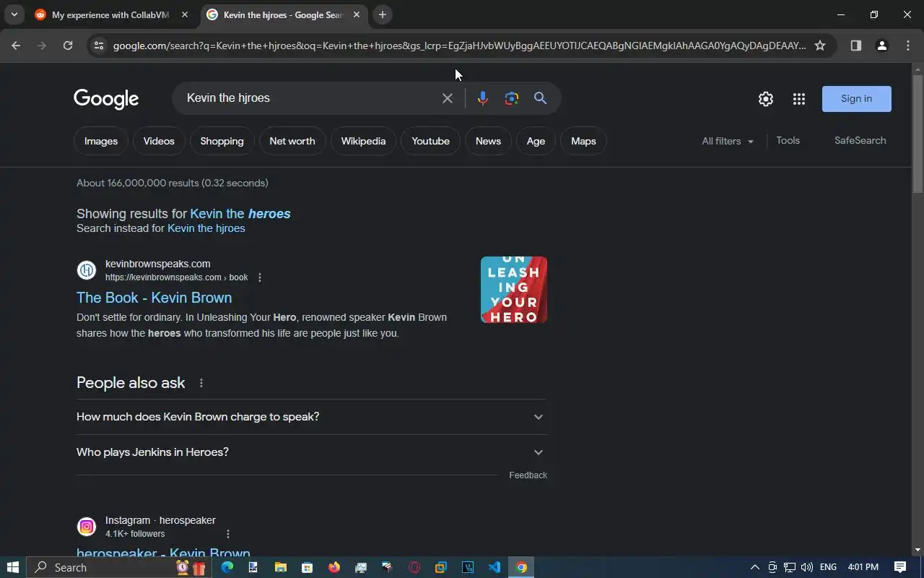Viewport: 924px width, 578px height.
Task: Open File Explorer from taskbar
Action: [281, 567]
